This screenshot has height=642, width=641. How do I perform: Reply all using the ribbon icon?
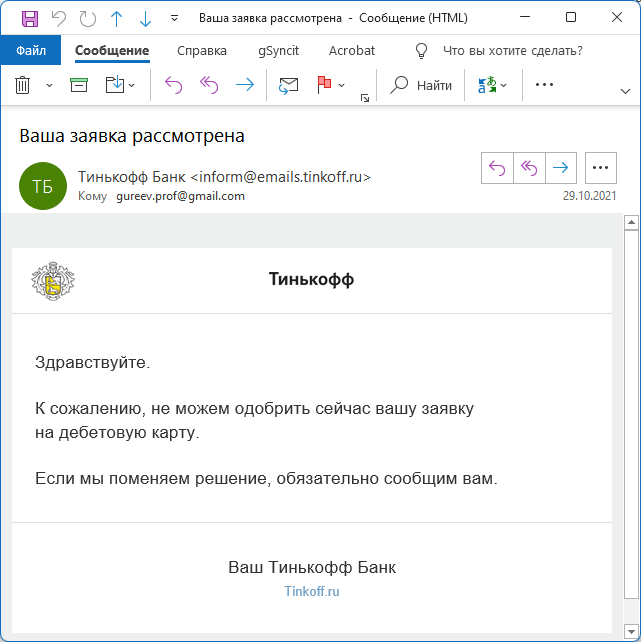(209, 85)
